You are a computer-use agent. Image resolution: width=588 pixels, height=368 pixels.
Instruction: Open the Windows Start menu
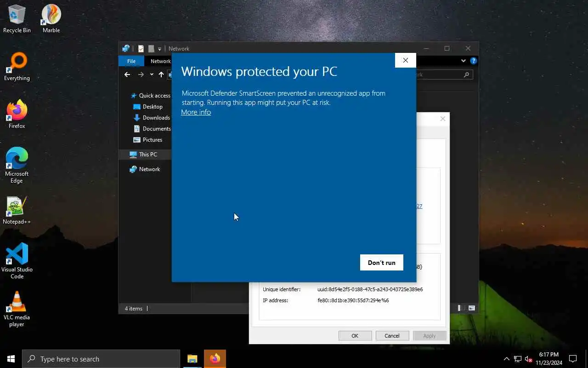(x=11, y=359)
